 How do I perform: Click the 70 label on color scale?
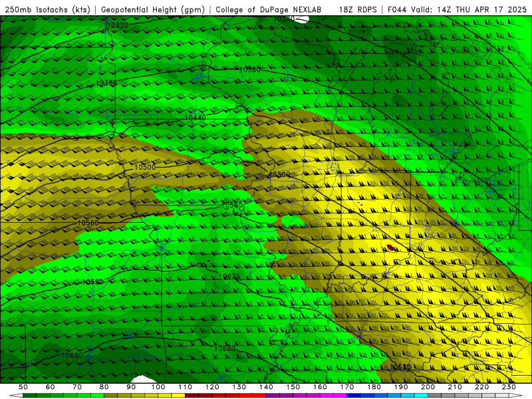coord(77,387)
